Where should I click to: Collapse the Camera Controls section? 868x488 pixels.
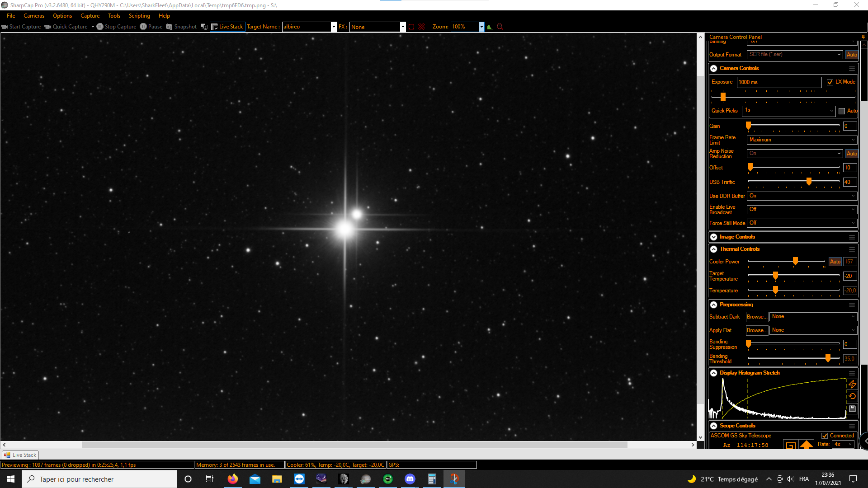coord(714,69)
